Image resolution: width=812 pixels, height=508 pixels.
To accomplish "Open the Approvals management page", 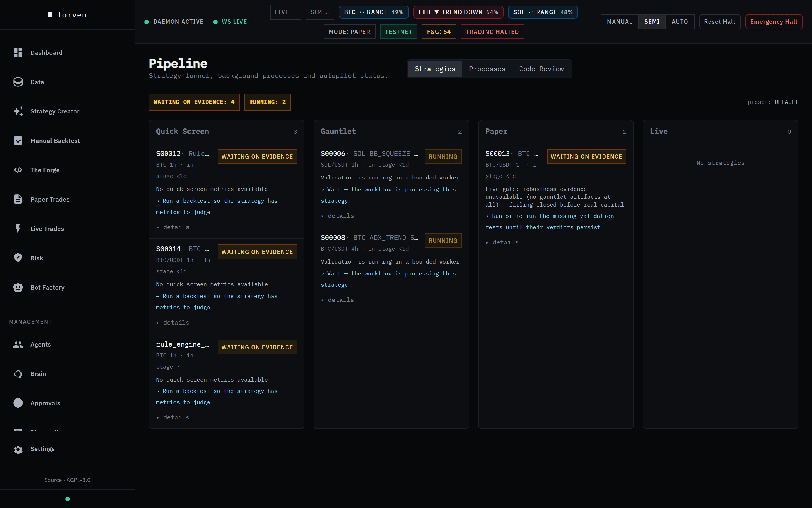I will [67, 403].
